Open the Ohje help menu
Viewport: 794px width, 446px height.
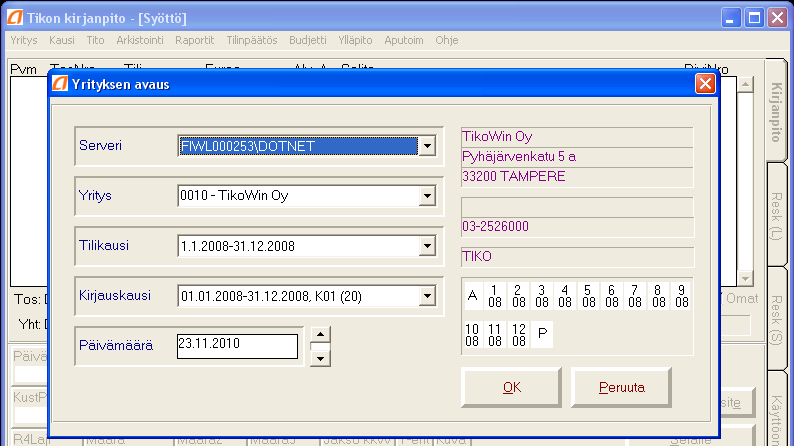[447, 40]
